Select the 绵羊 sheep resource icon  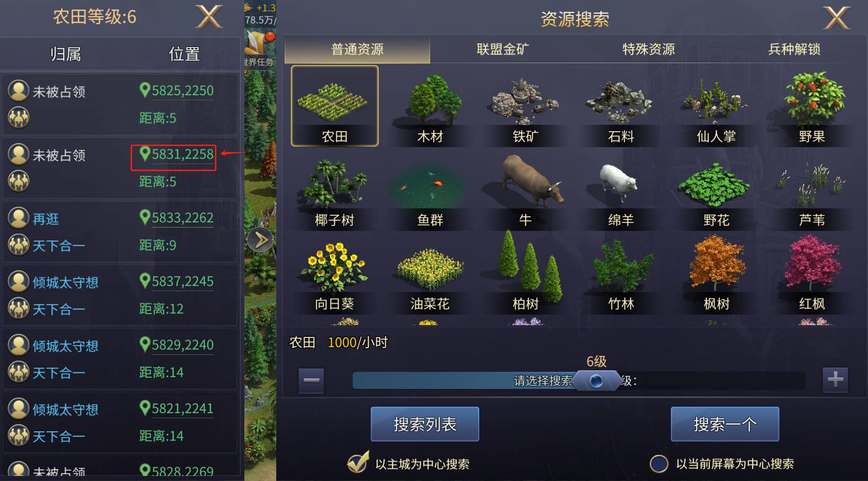coord(620,191)
